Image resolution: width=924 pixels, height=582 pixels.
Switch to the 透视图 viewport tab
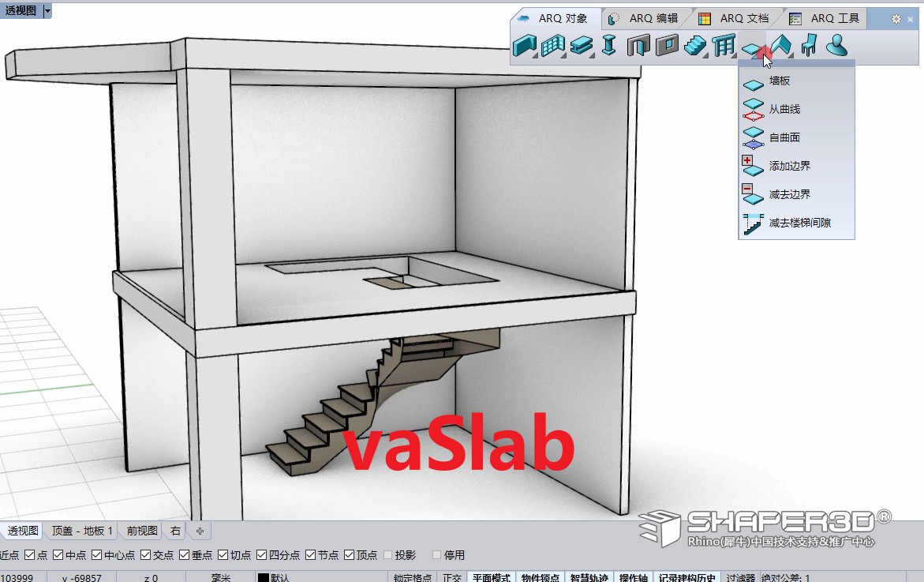(22, 531)
